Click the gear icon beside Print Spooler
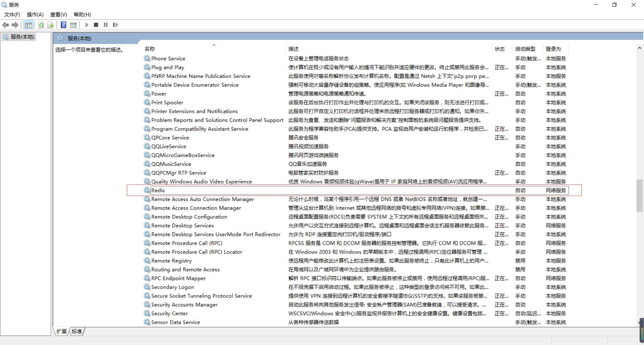The width and height of the screenshot is (644, 345). pos(147,102)
